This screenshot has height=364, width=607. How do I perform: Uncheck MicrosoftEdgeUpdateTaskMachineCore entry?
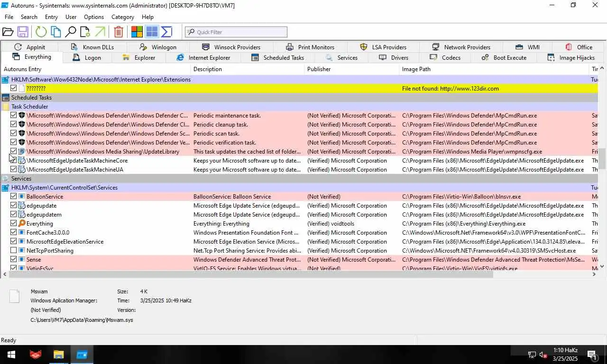14,161
